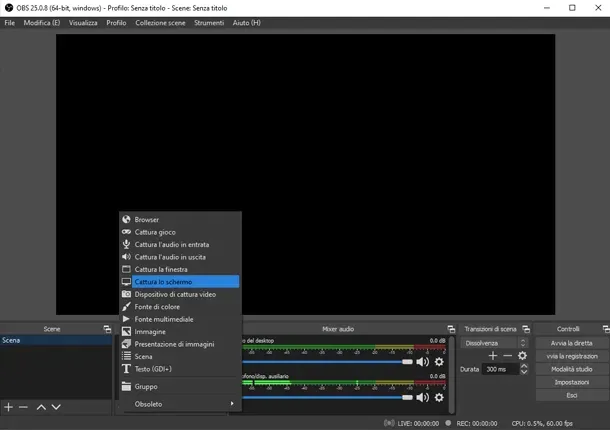The height and width of the screenshot is (430, 610).
Task: Open settings gear for desktop audio channel
Action: tap(438, 362)
